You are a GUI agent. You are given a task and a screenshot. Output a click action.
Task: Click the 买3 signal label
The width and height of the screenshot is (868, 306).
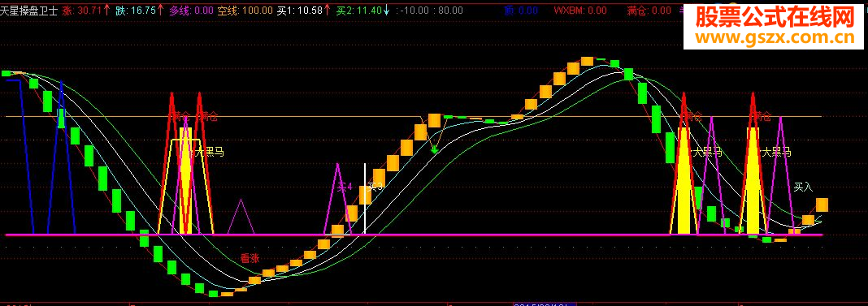pos(375,187)
